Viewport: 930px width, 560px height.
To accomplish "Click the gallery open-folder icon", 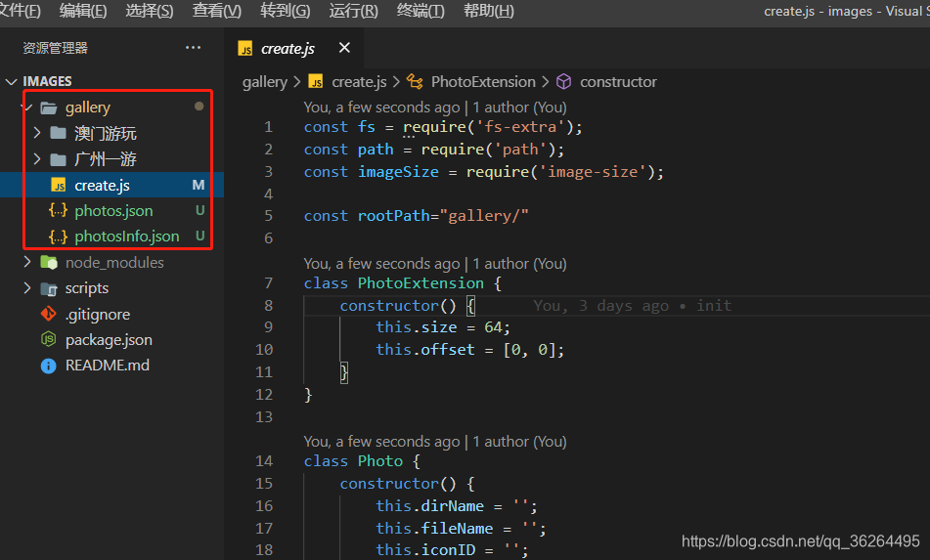I will coord(49,108).
